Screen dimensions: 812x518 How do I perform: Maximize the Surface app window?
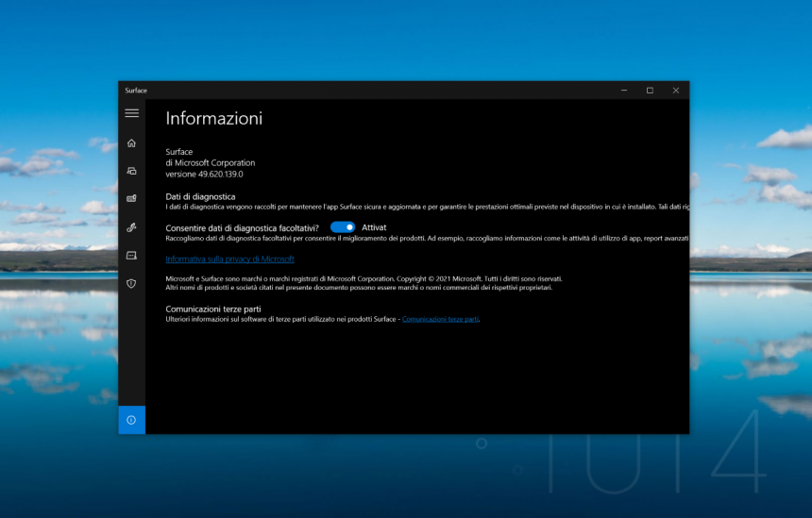point(650,90)
